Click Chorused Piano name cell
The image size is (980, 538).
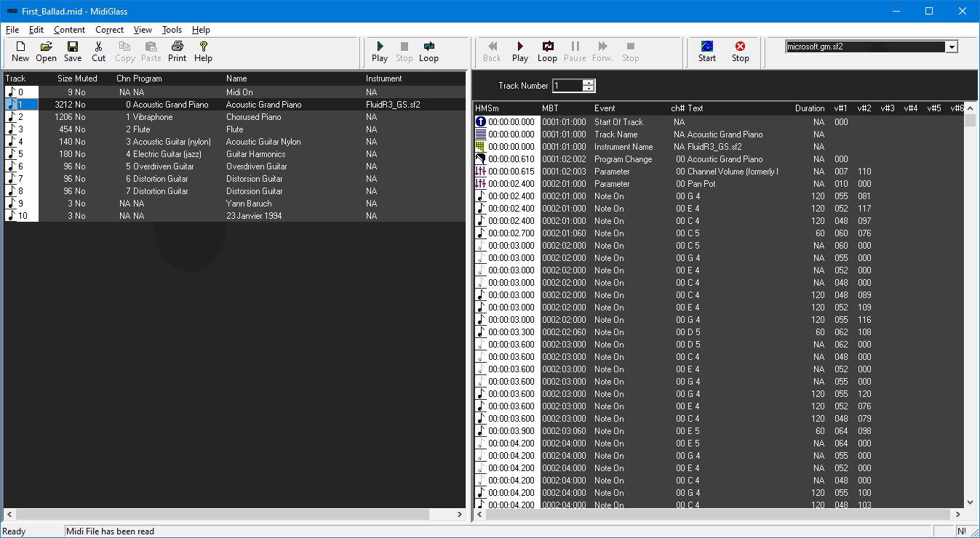[x=254, y=117]
